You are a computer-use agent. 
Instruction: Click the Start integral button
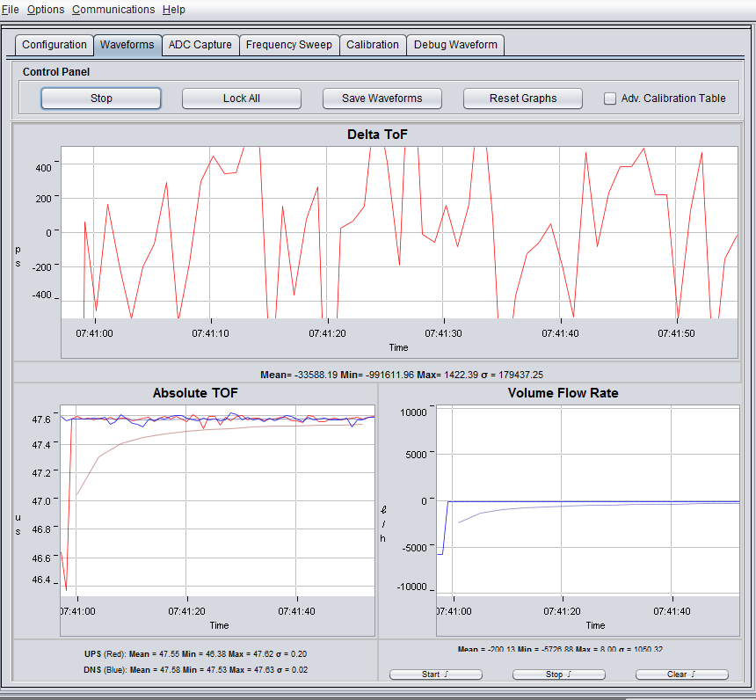(x=436, y=674)
